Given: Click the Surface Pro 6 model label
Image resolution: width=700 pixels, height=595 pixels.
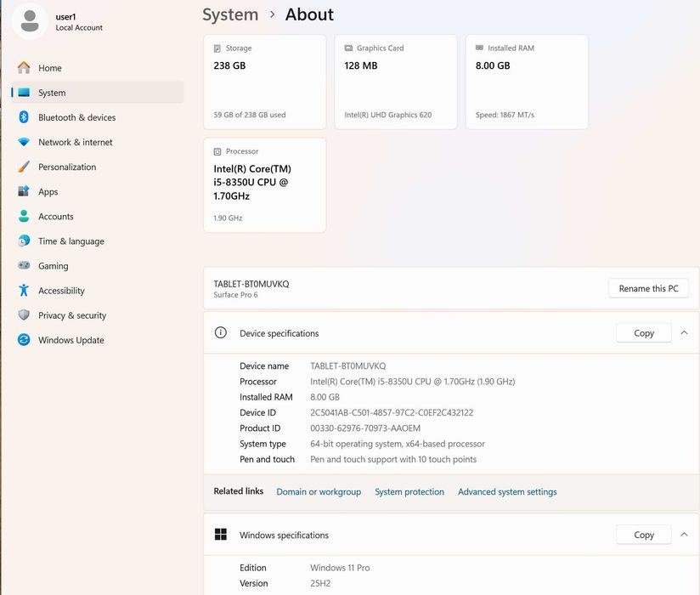Looking at the screenshot, I should pyautogui.click(x=235, y=295).
